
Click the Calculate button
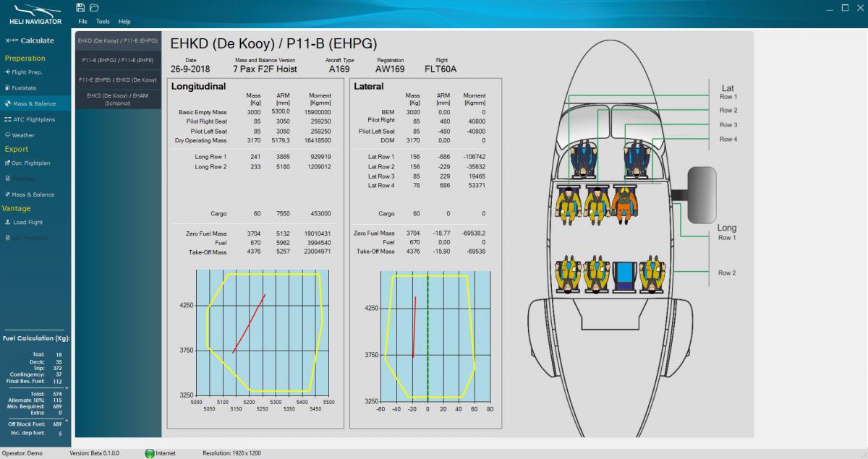coord(30,40)
